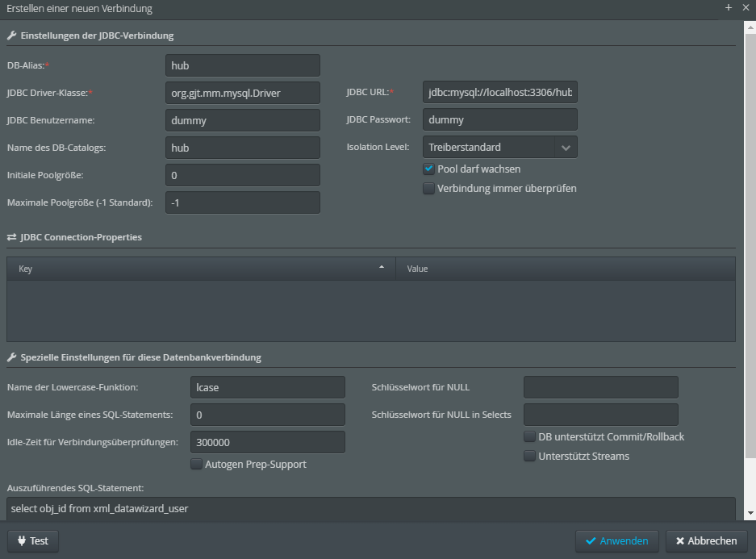The height and width of the screenshot is (559, 756).
Task: Click the wrench icon beside Spezielle Einstellungen
Action: click(x=11, y=357)
